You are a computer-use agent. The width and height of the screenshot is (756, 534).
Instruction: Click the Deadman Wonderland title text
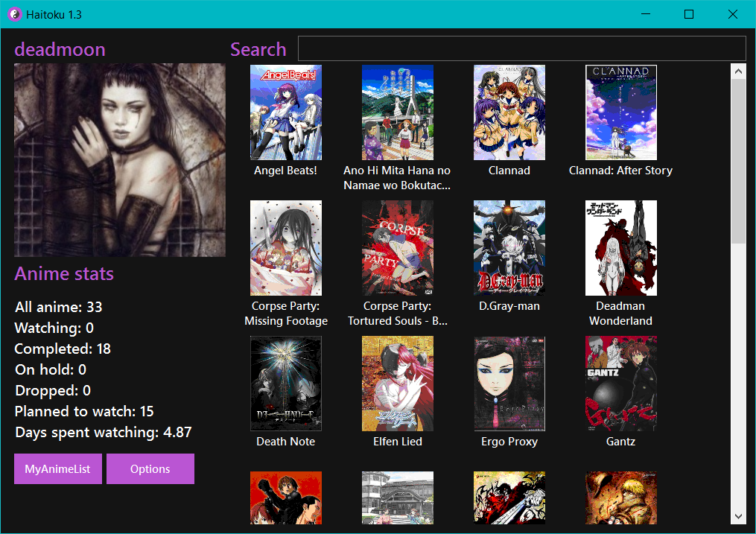pyautogui.click(x=620, y=314)
